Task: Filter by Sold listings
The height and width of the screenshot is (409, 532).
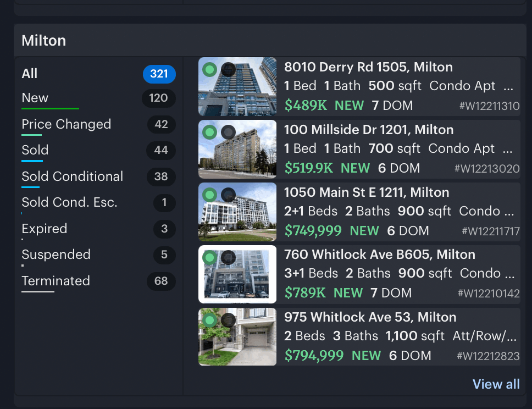Action: click(x=98, y=151)
